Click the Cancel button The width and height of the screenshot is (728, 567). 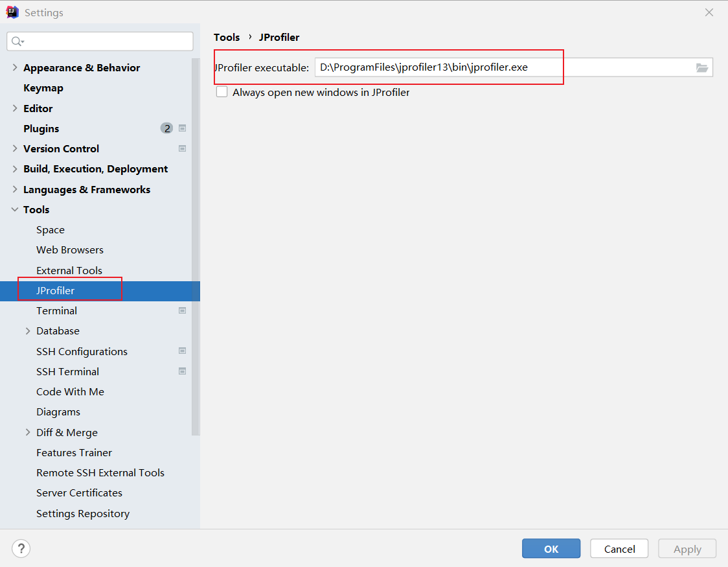click(619, 549)
